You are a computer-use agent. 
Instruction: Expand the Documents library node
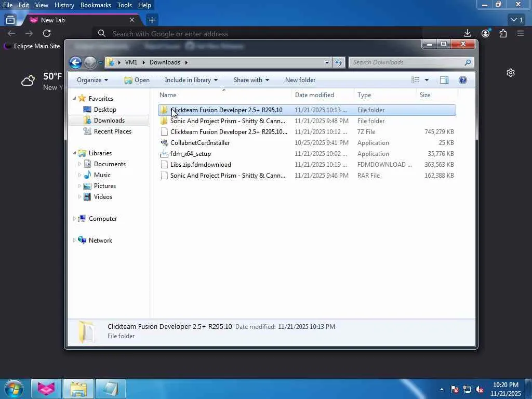pyautogui.click(x=79, y=164)
